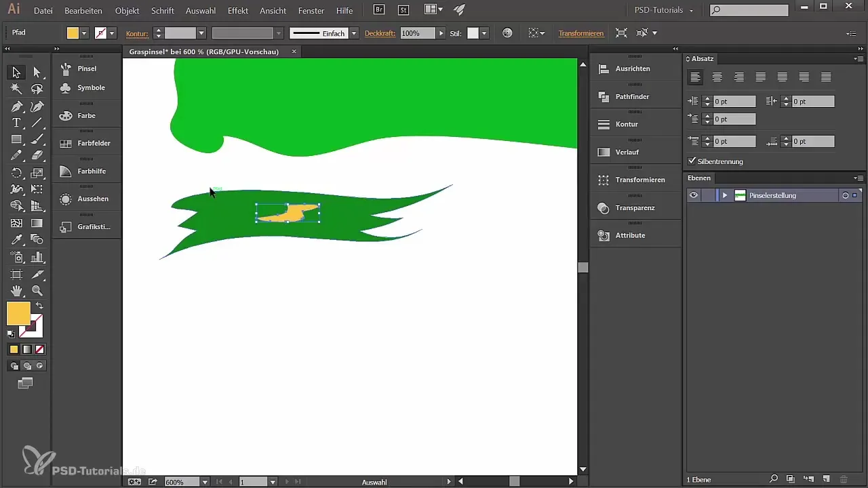868x488 pixels.
Task: Open artboard number dropdown
Action: tap(273, 482)
